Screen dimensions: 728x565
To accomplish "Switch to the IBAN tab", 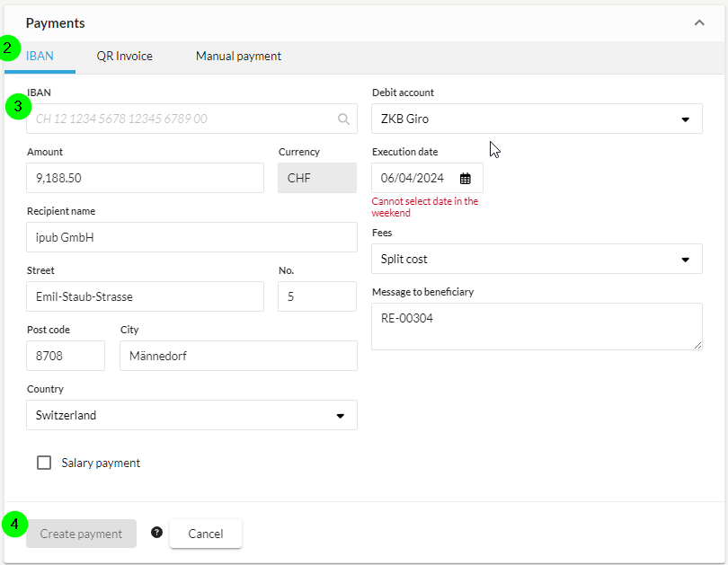I will pos(40,56).
